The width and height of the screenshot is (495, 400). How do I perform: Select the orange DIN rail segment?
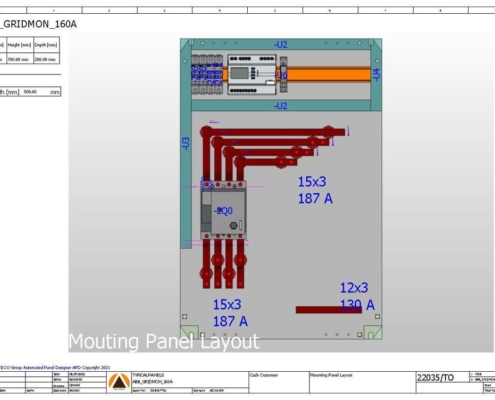click(x=328, y=74)
